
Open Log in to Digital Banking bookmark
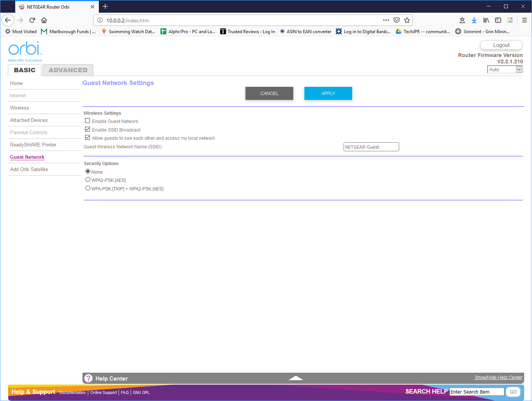[x=363, y=32]
